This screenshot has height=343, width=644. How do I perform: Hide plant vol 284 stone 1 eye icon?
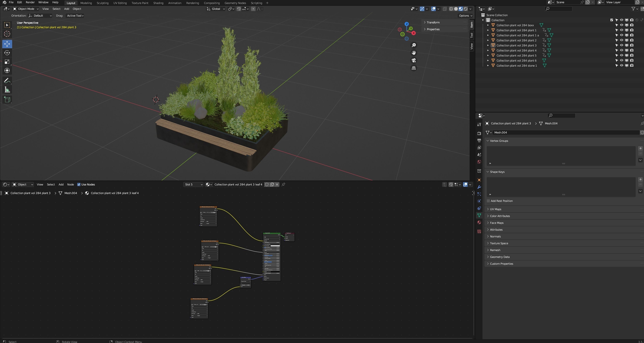621,65
